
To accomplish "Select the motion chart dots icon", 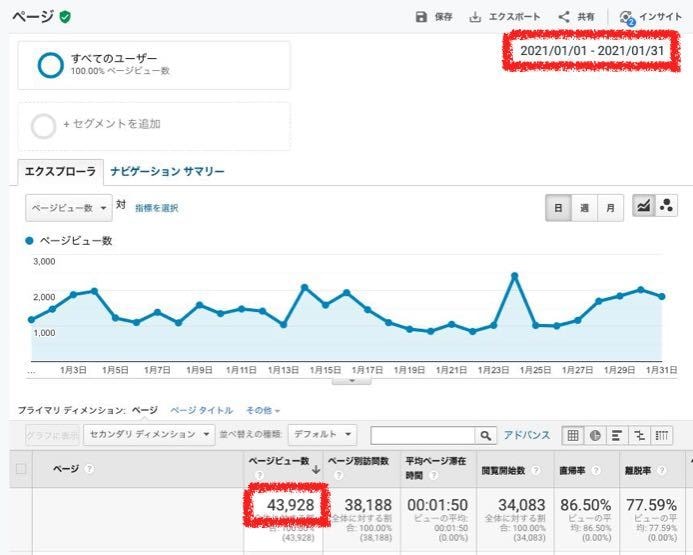I will click(666, 205).
